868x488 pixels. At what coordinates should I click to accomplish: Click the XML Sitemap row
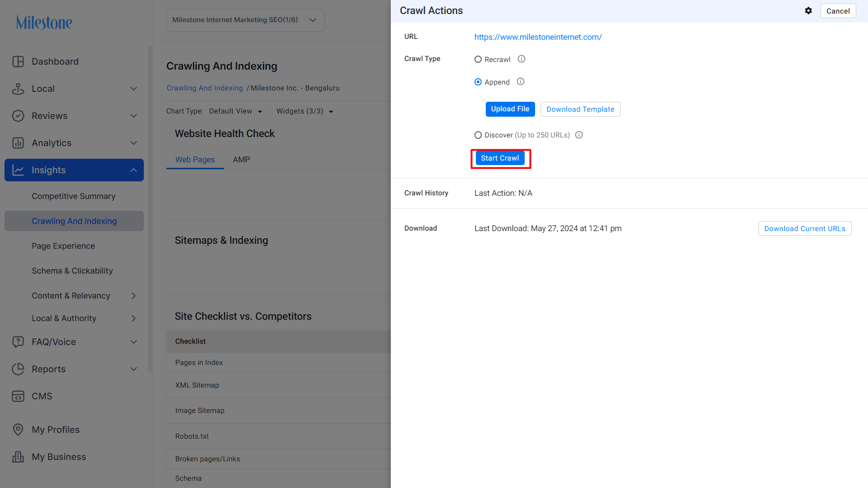(279, 385)
